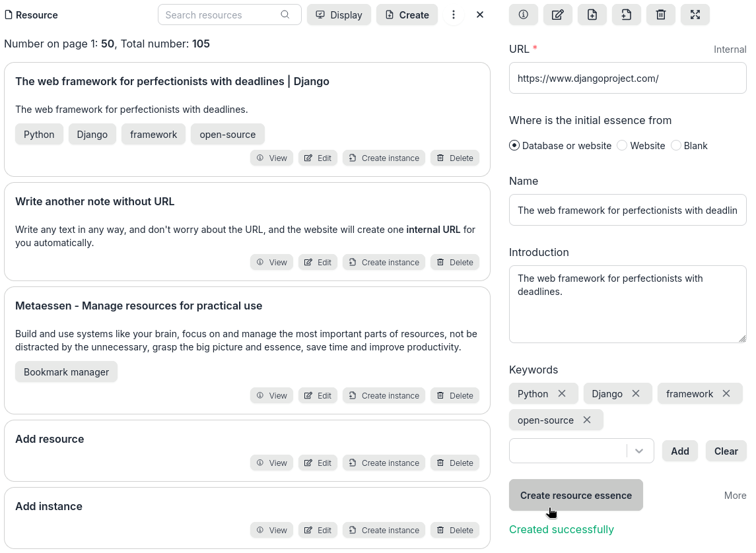
Task: Click the edit pencil icon in the detail toolbar
Action: (x=557, y=15)
